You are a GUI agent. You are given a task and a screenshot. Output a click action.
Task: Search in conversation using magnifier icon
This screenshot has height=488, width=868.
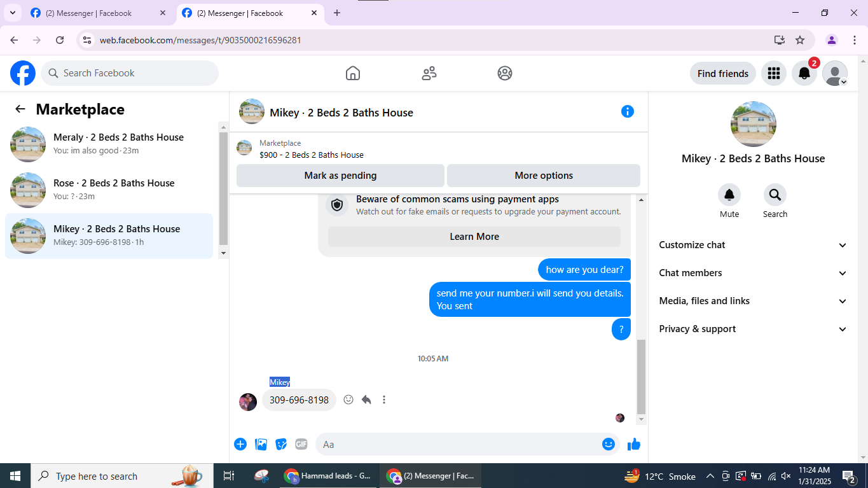tap(775, 195)
